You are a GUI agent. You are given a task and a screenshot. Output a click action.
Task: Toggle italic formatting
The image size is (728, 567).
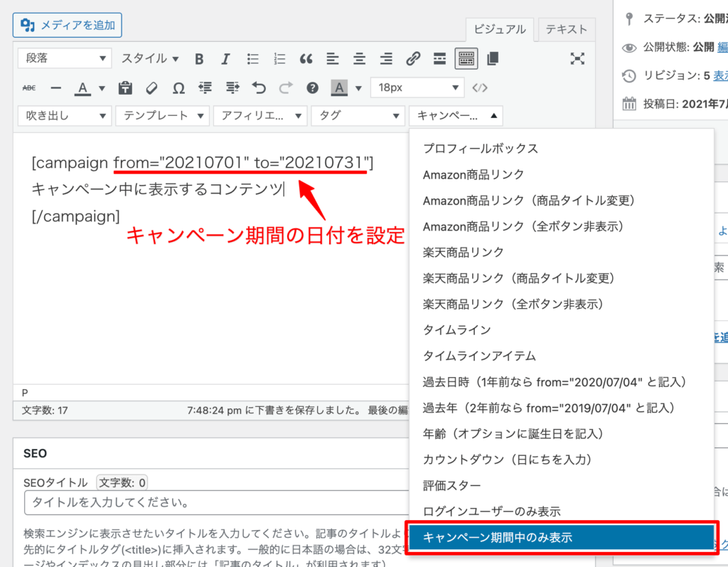(225, 59)
